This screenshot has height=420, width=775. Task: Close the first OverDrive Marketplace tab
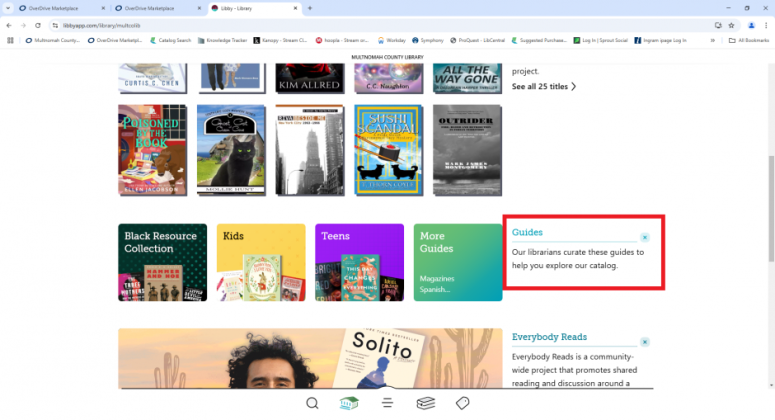click(x=103, y=8)
